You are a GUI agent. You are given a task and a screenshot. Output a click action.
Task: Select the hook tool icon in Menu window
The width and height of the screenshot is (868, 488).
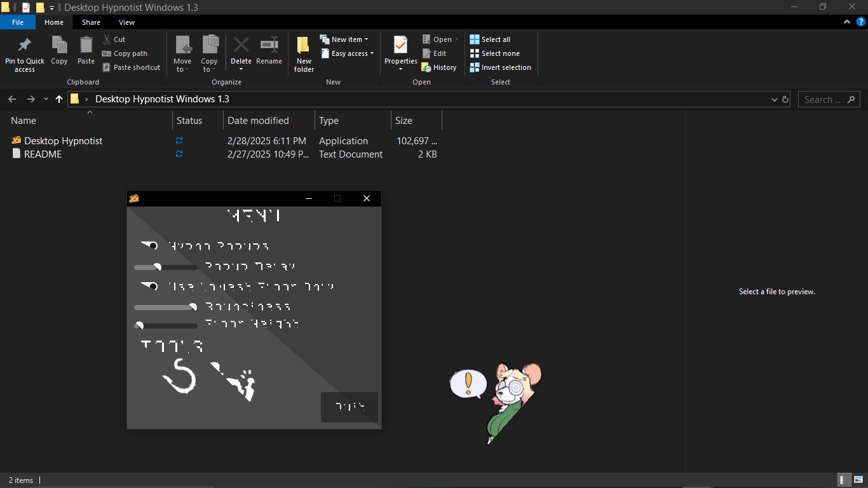[180, 376]
